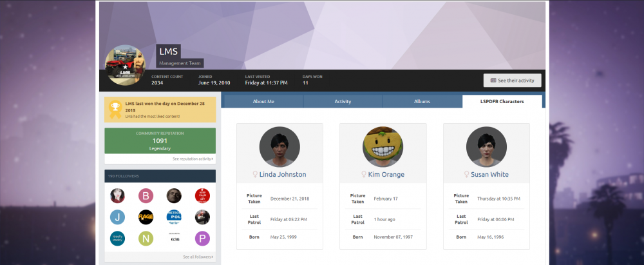Open the Kim Orange character name link
The image size is (644, 265).
click(x=386, y=175)
